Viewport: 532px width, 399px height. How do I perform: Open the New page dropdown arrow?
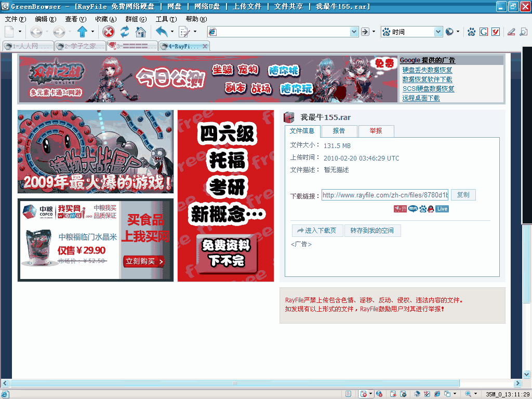click(20, 32)
